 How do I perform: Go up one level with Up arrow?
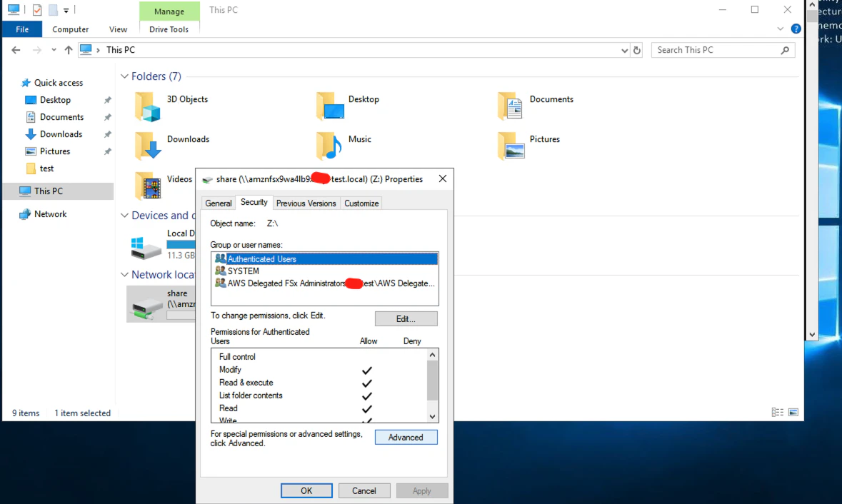[x=68, y=50]
